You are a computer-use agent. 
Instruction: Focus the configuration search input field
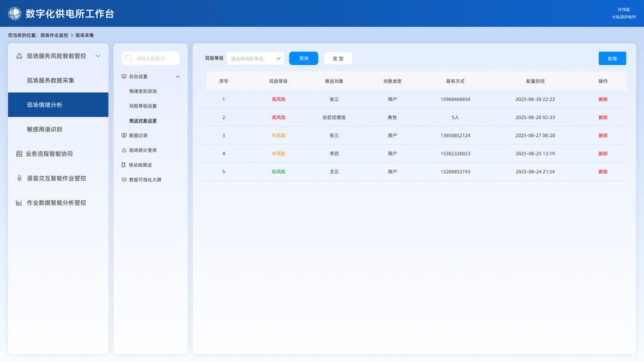151,59
